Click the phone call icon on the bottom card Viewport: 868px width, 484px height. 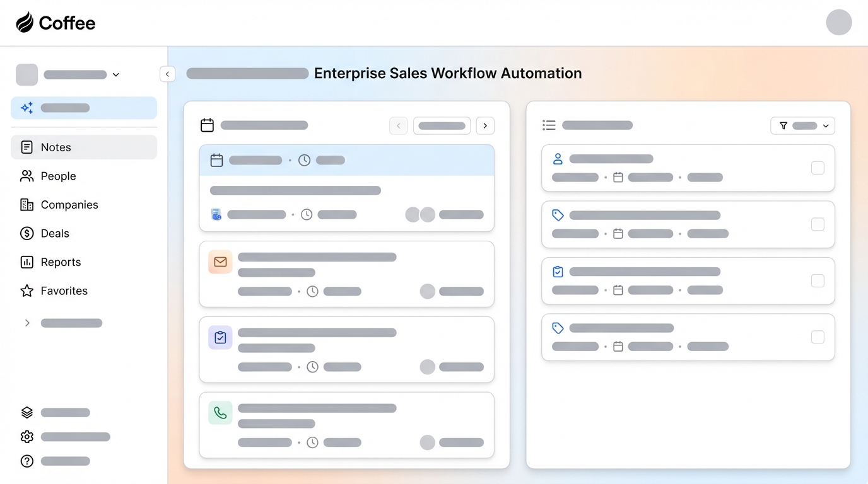(220, 413)
